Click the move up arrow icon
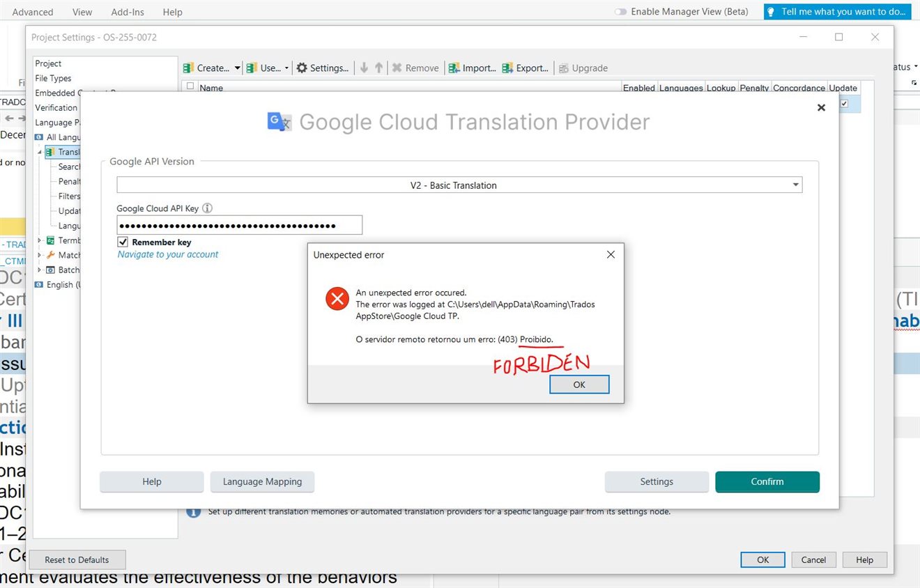 378,68
